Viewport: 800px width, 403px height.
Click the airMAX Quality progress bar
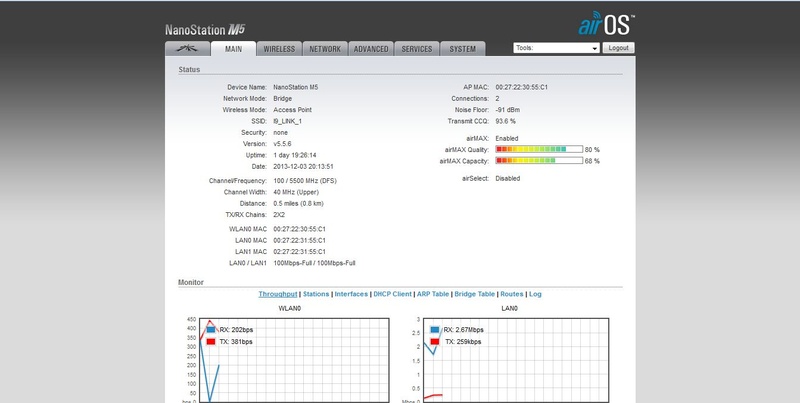pos(538,149)
